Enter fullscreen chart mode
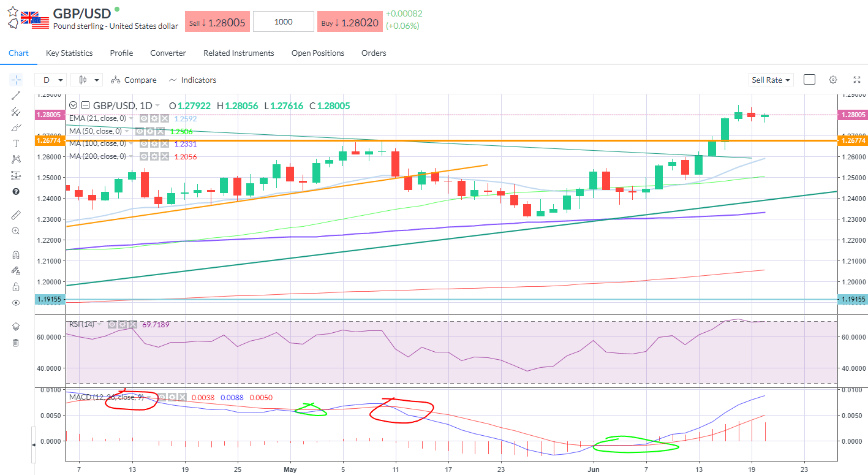 857,80
